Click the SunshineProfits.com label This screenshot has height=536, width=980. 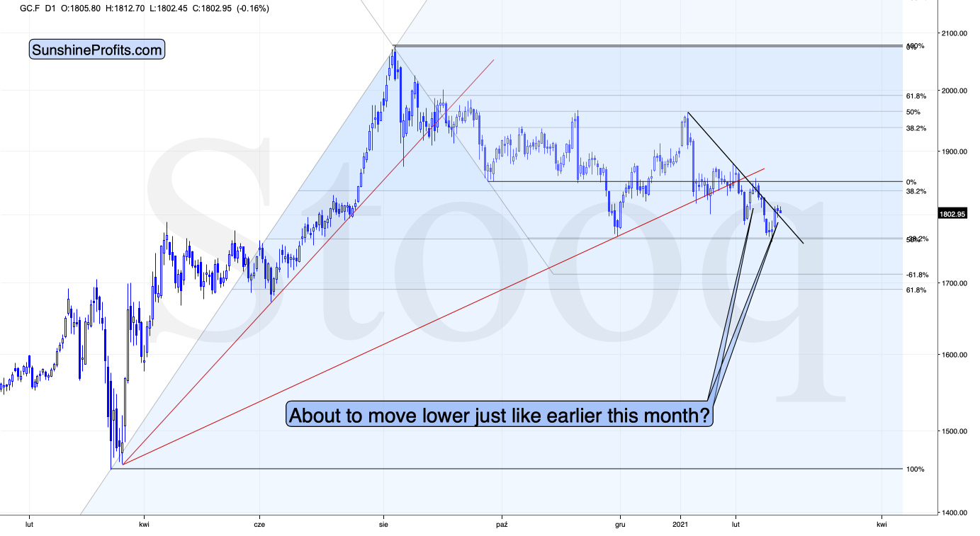pos(97,50)
